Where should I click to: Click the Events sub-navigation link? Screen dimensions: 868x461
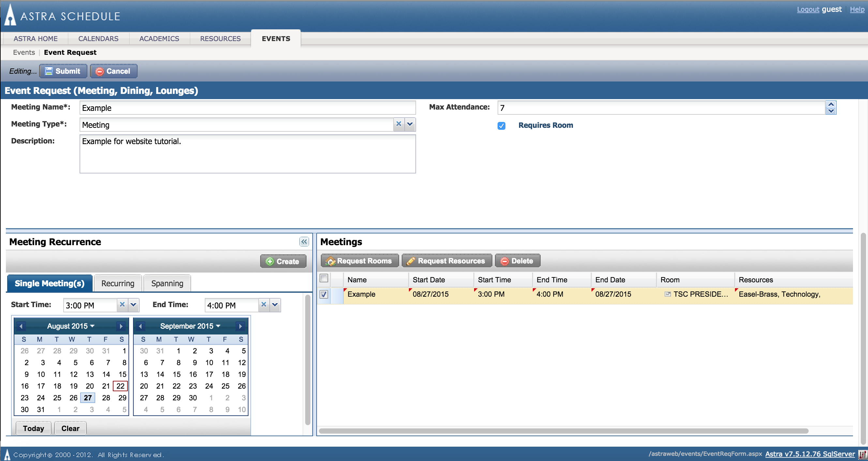click(x=24, y=52)
